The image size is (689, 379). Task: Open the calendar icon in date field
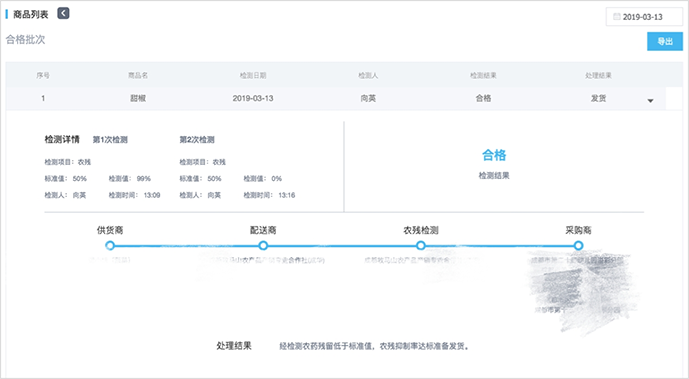coord(616,17)
